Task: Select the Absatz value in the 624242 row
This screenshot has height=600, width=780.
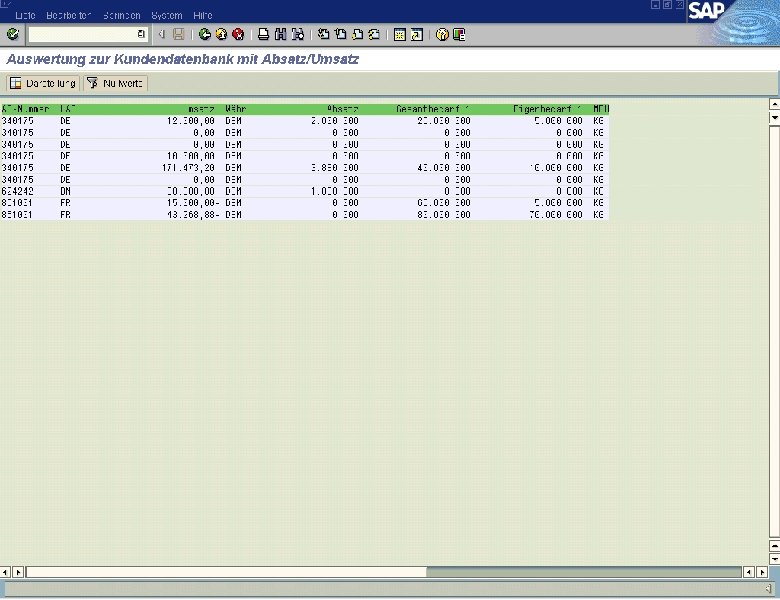Action: pos(334,191)
